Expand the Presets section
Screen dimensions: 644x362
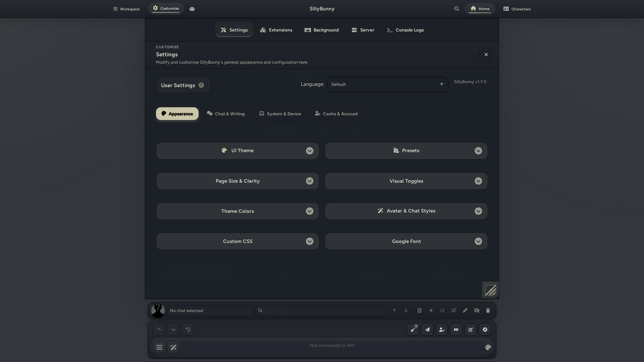coord(406,151)
